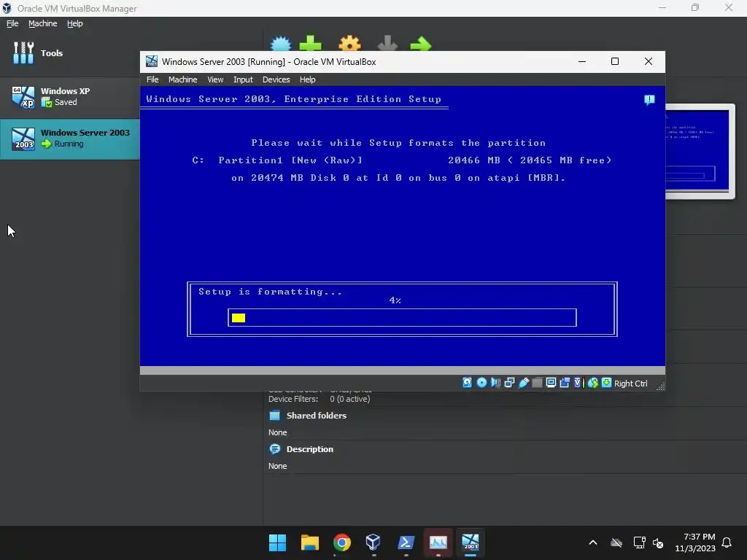
Task: Click green Add toolbar icon in Manager
Action: (x=311, y=44)
